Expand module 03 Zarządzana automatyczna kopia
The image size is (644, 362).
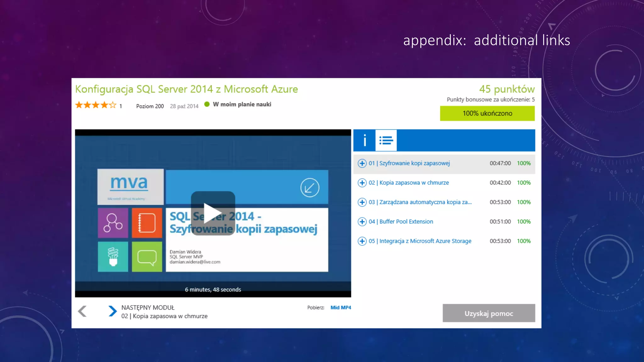[x=362, y=202]
